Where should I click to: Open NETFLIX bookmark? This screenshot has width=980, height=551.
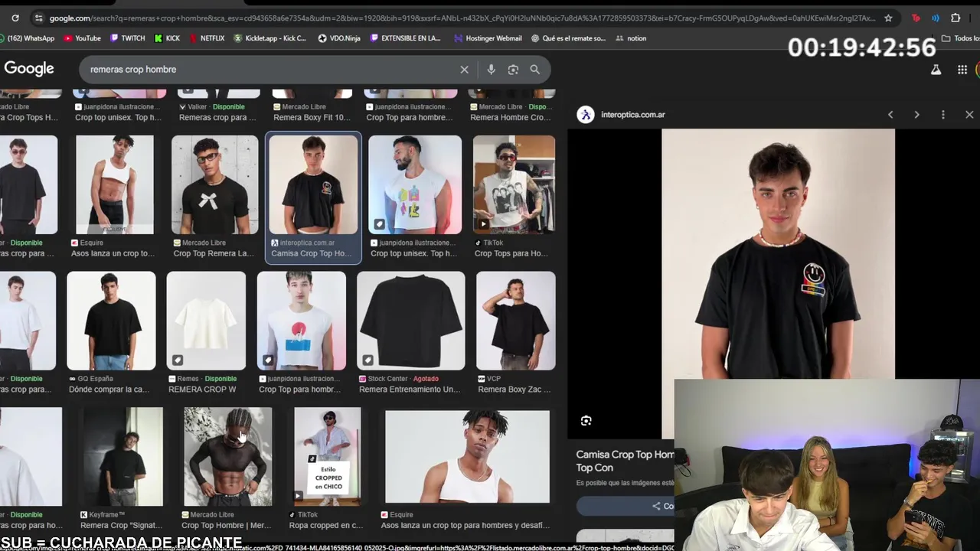[x=207, y=38]
